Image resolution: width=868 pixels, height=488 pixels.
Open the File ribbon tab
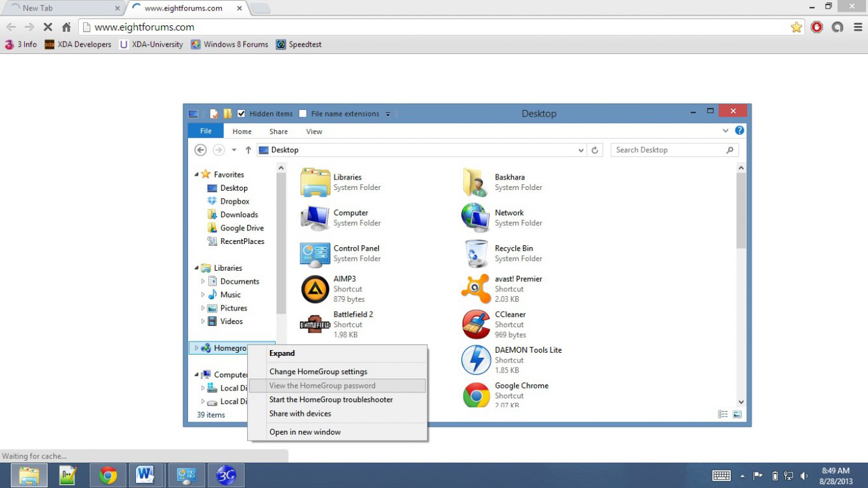206,131
